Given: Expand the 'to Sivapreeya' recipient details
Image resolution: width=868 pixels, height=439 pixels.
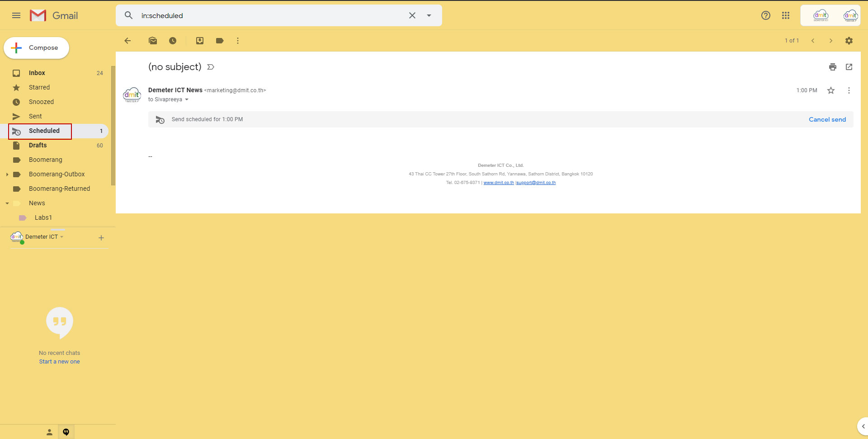Looking at the screenshot, I should coord(187,99).
